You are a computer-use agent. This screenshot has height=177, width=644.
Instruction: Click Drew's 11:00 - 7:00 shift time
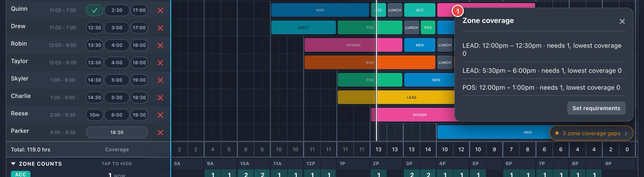pyautogui.click(x=63, y=28)
